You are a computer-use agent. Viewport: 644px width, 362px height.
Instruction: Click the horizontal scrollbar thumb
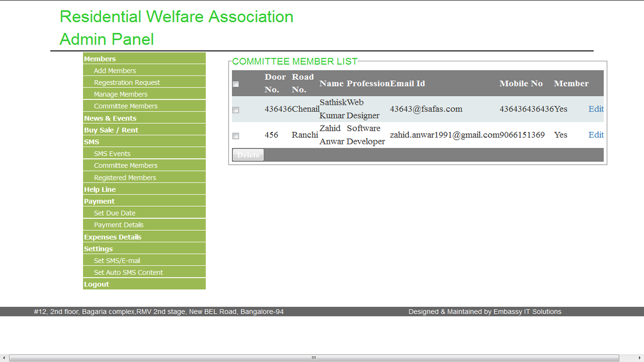(x=314, y=358)
